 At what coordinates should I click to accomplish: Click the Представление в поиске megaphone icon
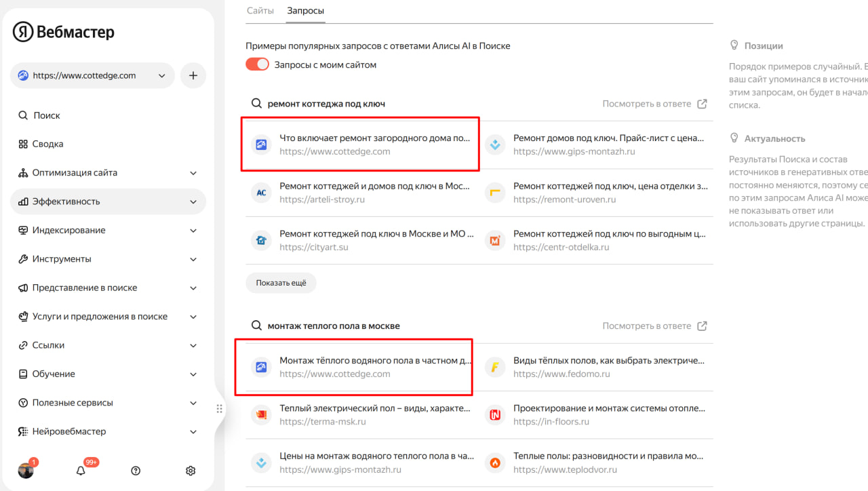pos(23,288)
